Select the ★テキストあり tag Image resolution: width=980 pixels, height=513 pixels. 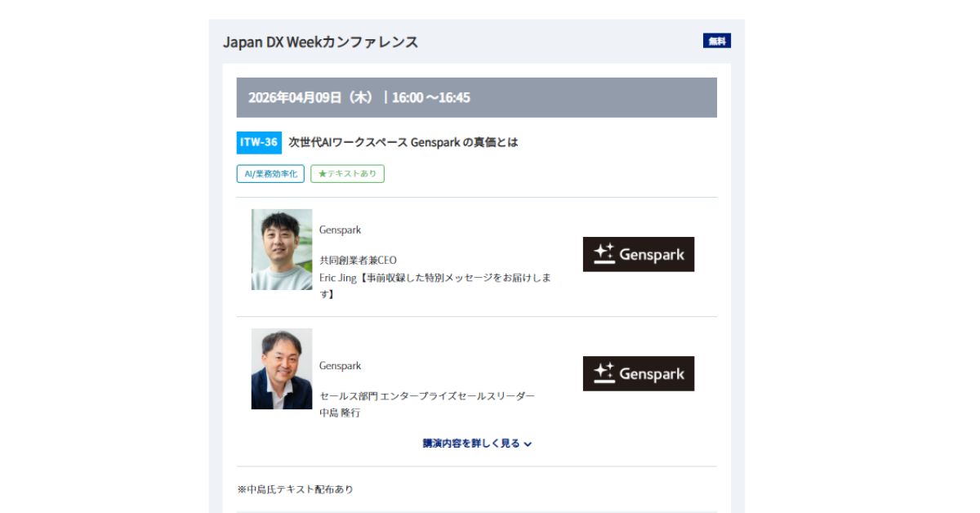pyautogui.click(x=347, y=173)
